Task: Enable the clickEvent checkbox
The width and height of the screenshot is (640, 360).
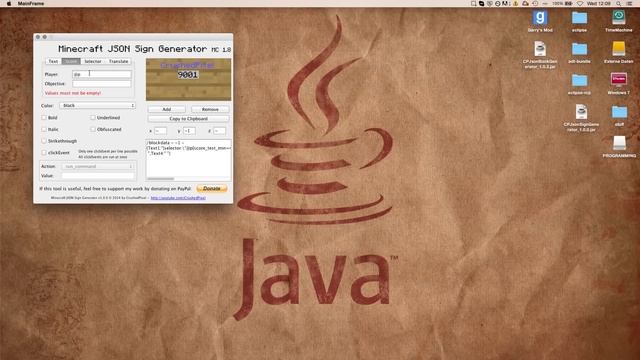Action: [x=44, y=153]
